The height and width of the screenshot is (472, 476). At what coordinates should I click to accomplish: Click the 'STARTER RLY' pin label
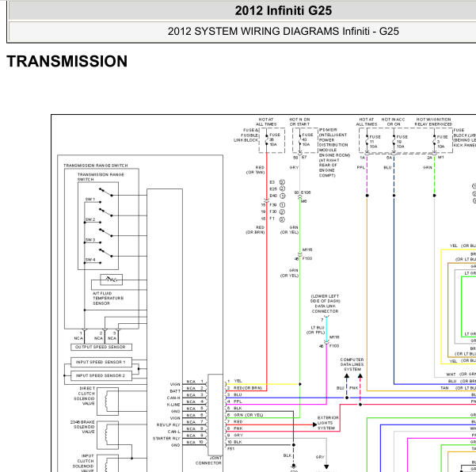(166, 438)
